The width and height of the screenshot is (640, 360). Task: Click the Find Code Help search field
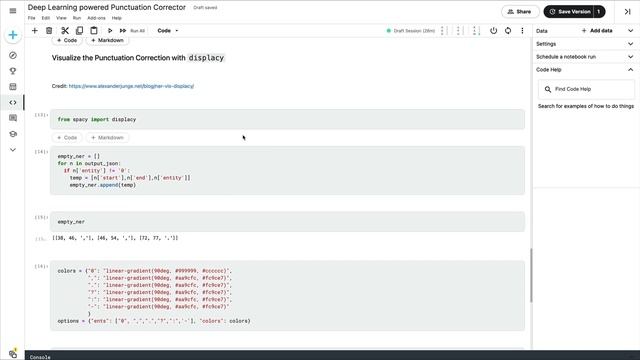point(586,89)
